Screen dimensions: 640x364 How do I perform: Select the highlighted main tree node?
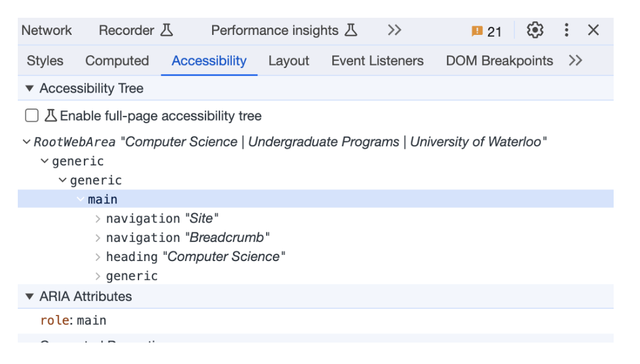click(102, 199)
